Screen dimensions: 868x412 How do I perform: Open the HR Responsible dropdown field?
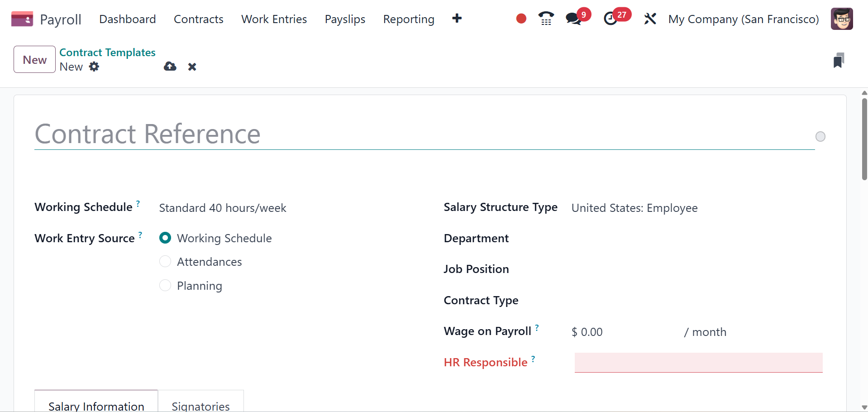click(x=698, y=363)
